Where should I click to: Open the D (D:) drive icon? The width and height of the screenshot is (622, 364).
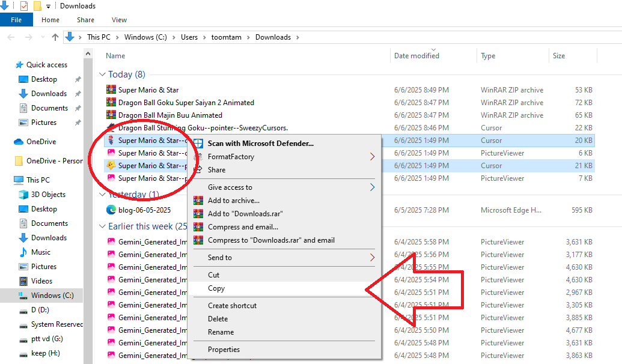[23, 311]
